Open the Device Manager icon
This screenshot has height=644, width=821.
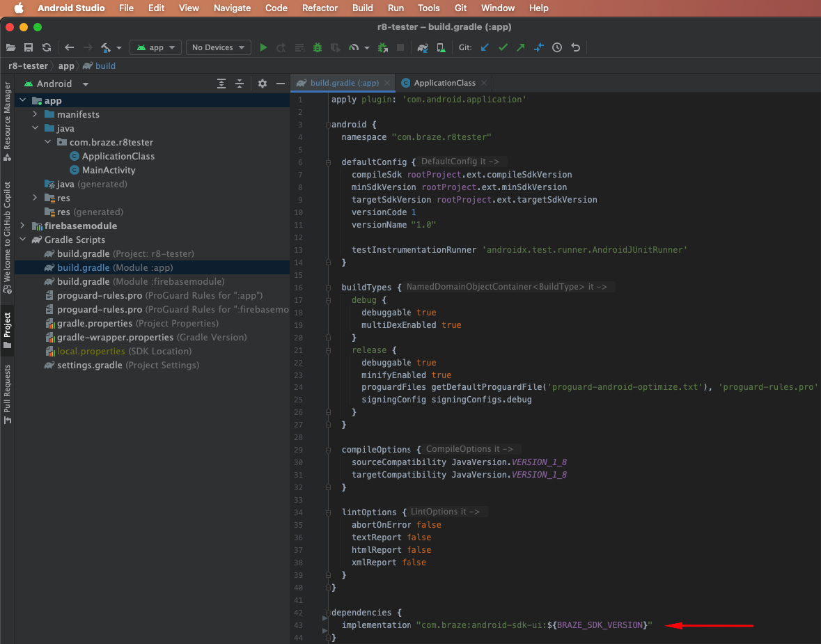click(441, 47)
